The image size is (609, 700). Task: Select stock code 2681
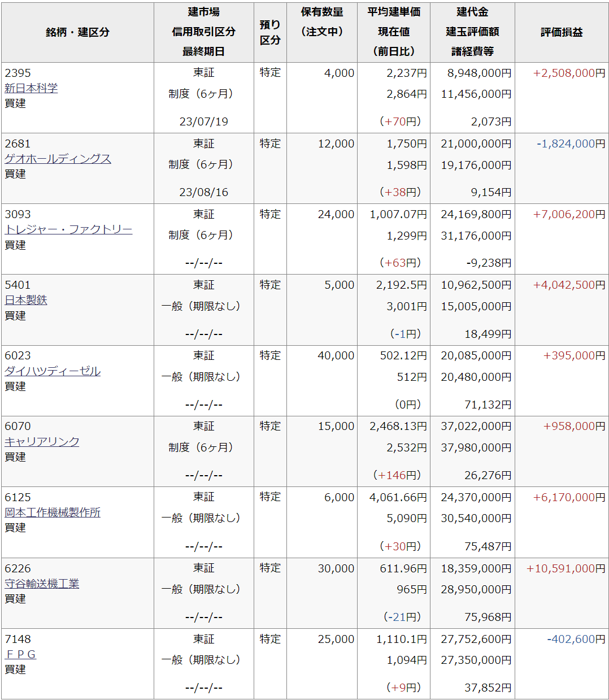[x=18, y=144]
